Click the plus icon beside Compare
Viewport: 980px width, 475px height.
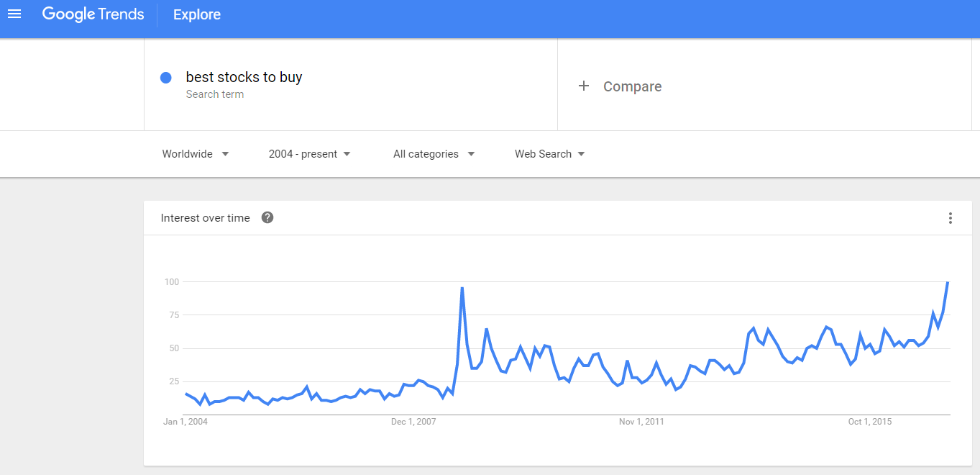pyautogui.click(x=584, y=86)
